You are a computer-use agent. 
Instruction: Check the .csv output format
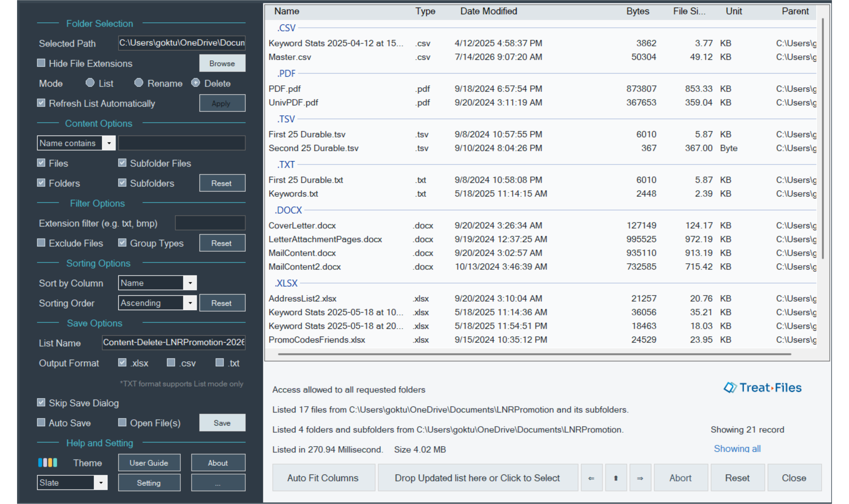171,363
